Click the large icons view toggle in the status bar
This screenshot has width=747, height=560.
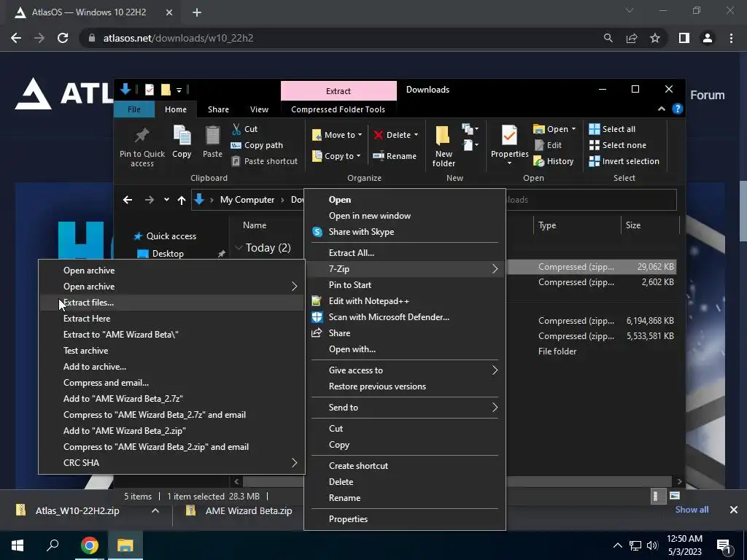coord(675,496)
